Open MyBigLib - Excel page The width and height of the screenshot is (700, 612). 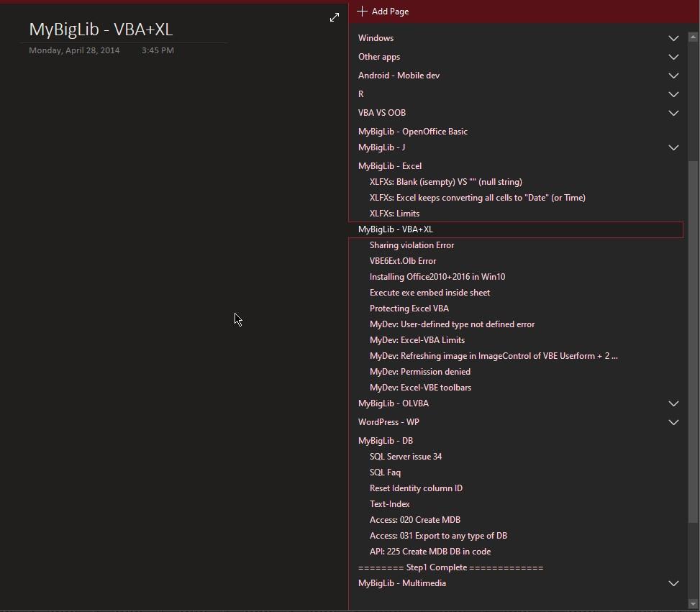coord(390,166)
